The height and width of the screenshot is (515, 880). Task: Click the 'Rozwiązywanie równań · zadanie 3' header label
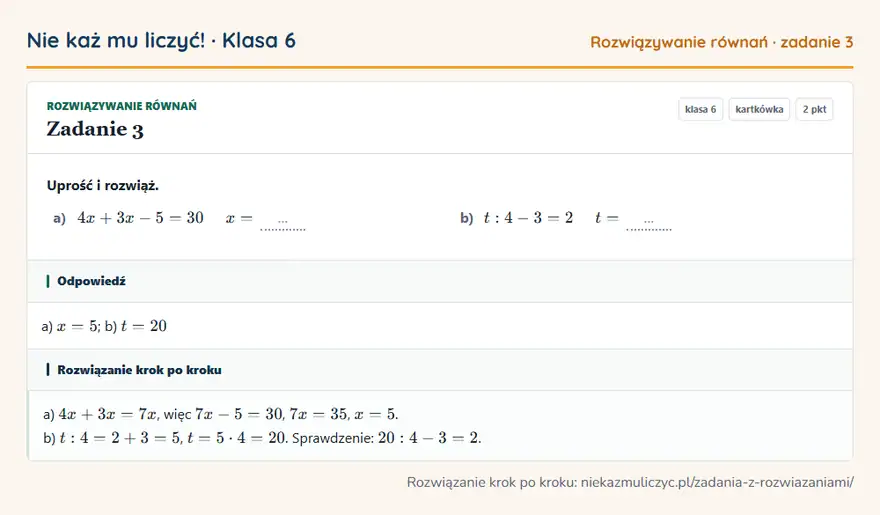point(722,42)
